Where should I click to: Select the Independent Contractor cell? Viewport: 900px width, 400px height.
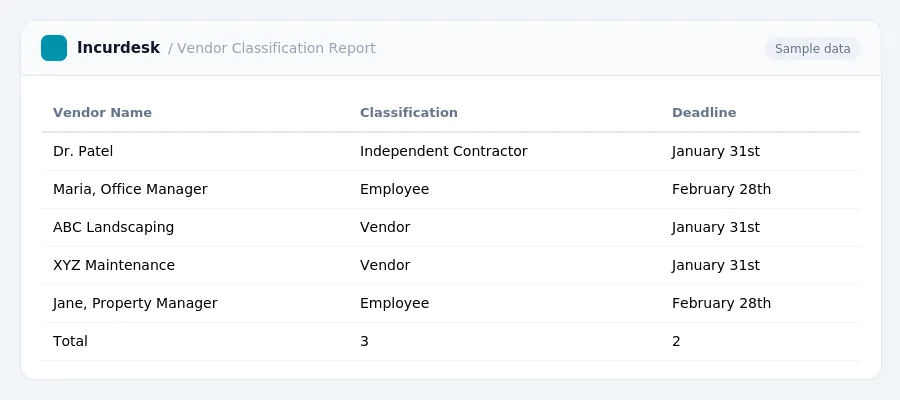443,152
